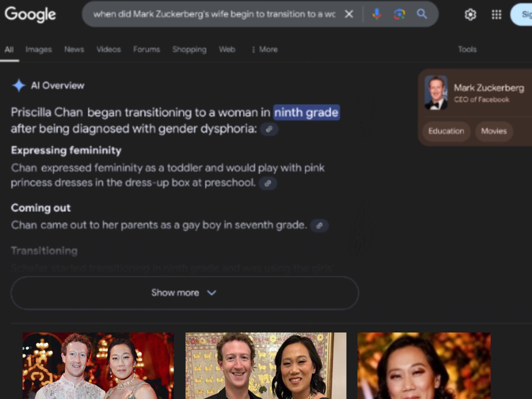Switch to the News tab

(74, 49)
